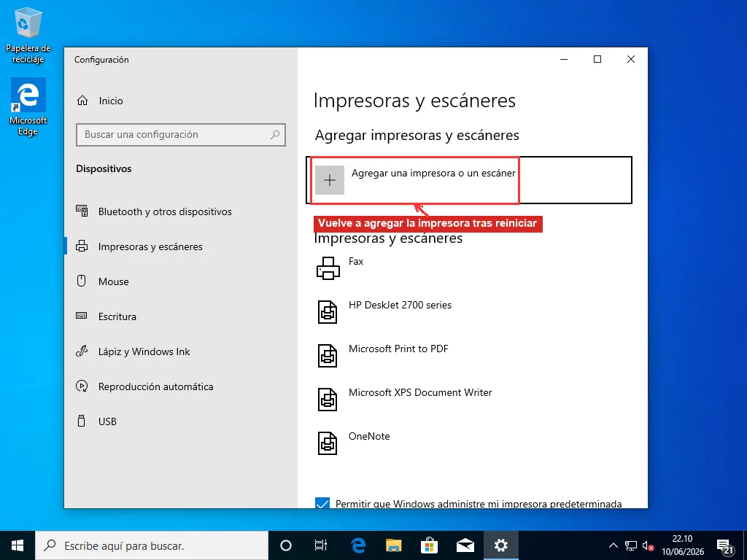This screenshot has width=747, height=560.
Task: Open the Windows Start menu
Action: point(18,545)
